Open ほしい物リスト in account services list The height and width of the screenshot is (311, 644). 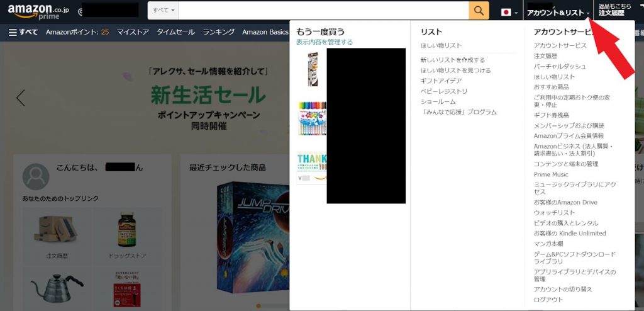pyautogui.click(x=555, y=77)
